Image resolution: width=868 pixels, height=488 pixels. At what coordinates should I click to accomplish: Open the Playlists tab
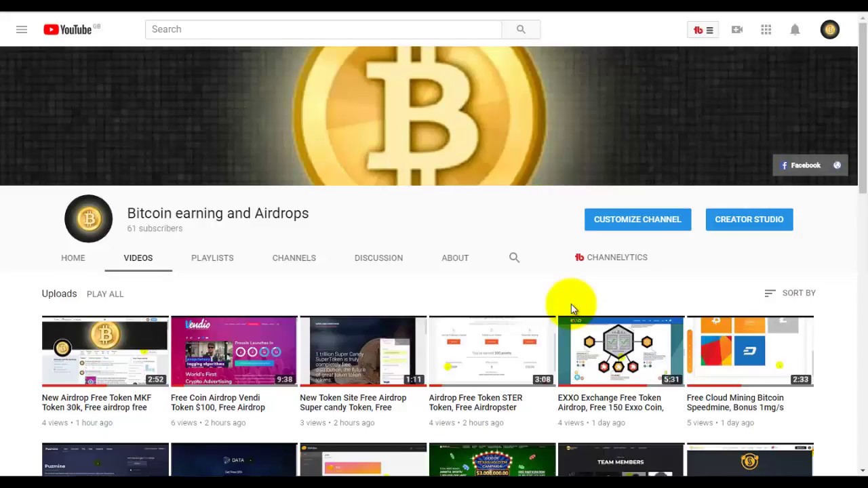coord(212,258)
